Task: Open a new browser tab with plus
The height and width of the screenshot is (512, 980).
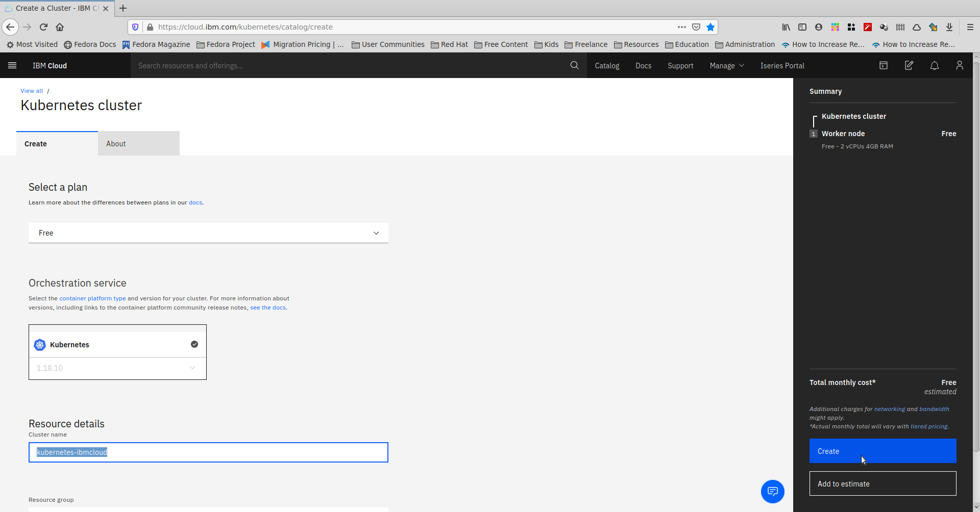Action: click(123, 8)
